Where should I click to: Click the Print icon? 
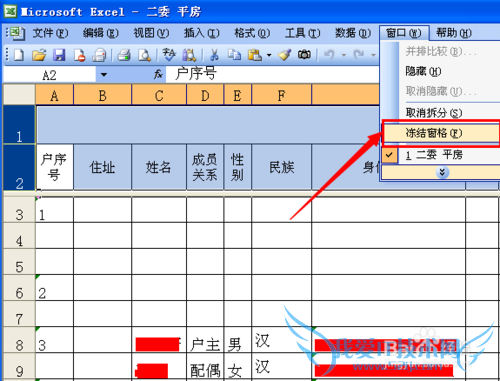pyautogui.click(x=124, y=55)
